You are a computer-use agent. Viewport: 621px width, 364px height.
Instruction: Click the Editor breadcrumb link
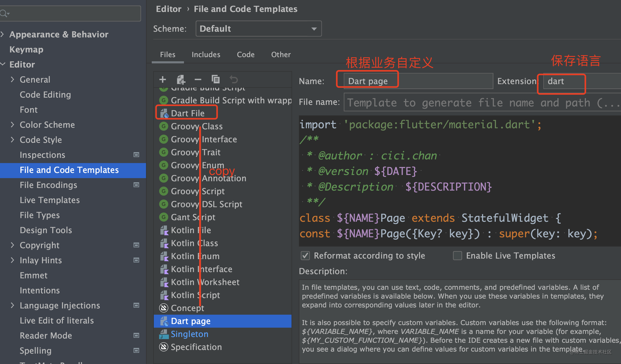[168, 9]
